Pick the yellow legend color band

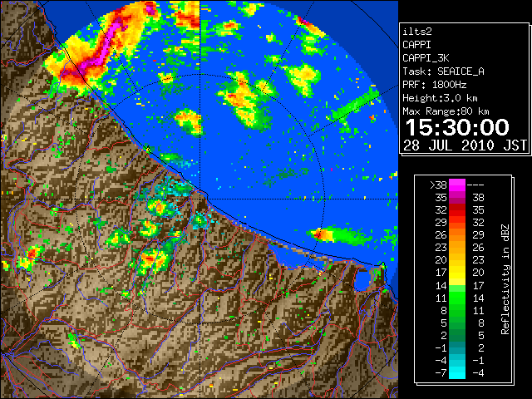pyautogui.click(x=457, y=273)
